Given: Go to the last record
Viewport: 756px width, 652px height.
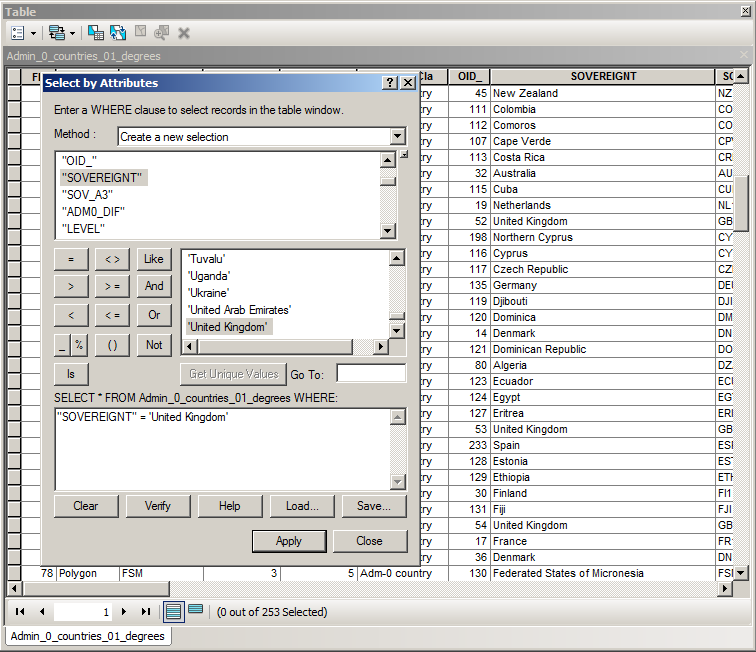Looking at the screenshot, I should click(x=145, y=611).
